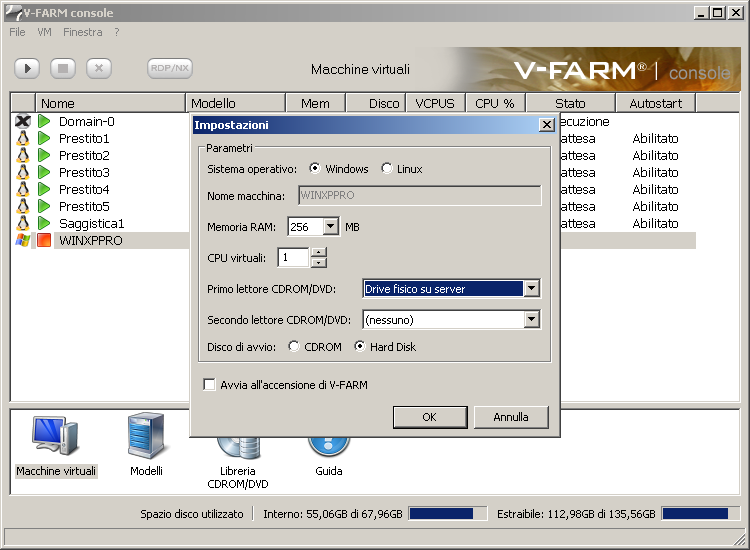Click the Estraibile disk usage bar
The image size is (750, 550).
click(701, 514)
